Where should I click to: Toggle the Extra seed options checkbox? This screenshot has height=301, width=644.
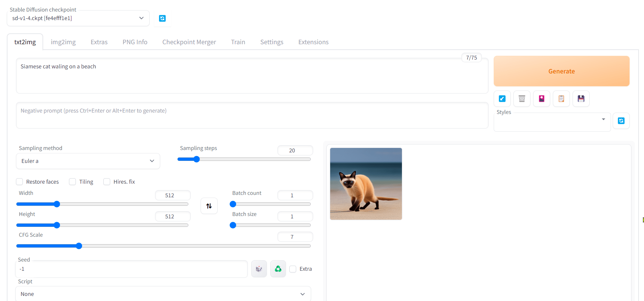293,269
